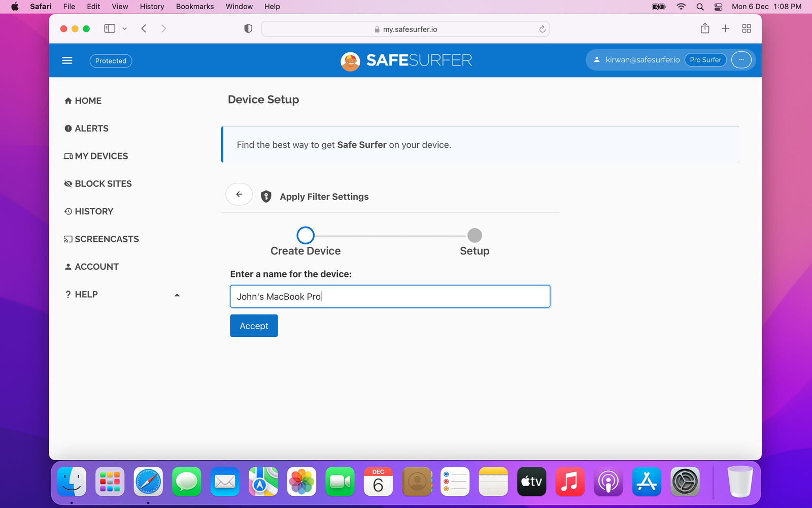Click the Safe Surfer mascot logo
The height and width of the screenshot is (508, 812).
coord(350,61)
